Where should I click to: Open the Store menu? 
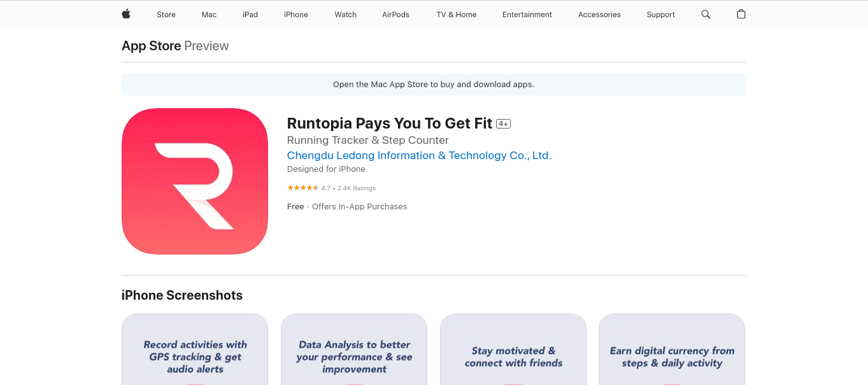(166, 15)
